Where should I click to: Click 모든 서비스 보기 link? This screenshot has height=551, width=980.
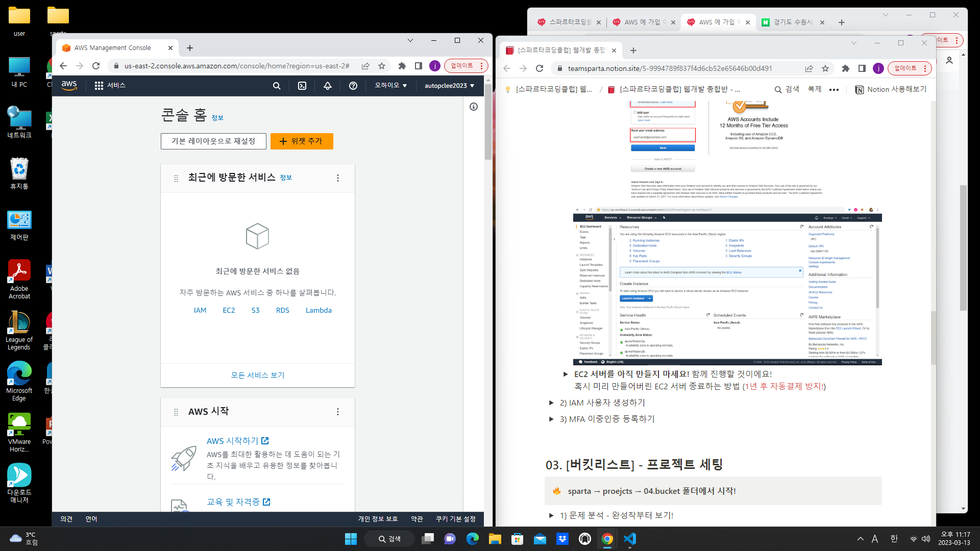(258, 375)
